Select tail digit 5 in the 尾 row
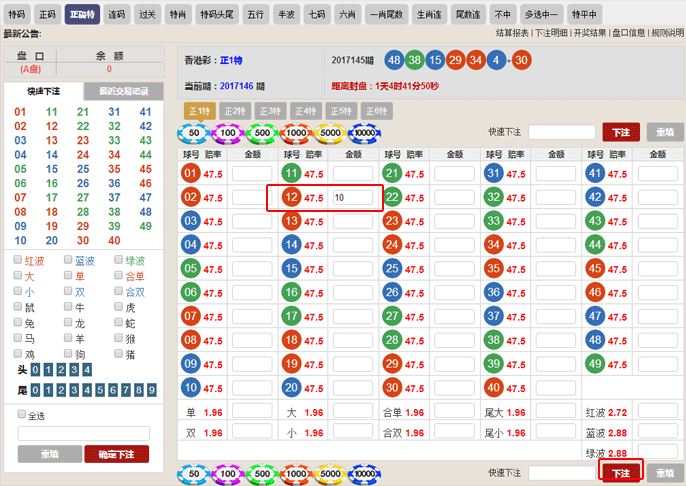 point(101,389)
